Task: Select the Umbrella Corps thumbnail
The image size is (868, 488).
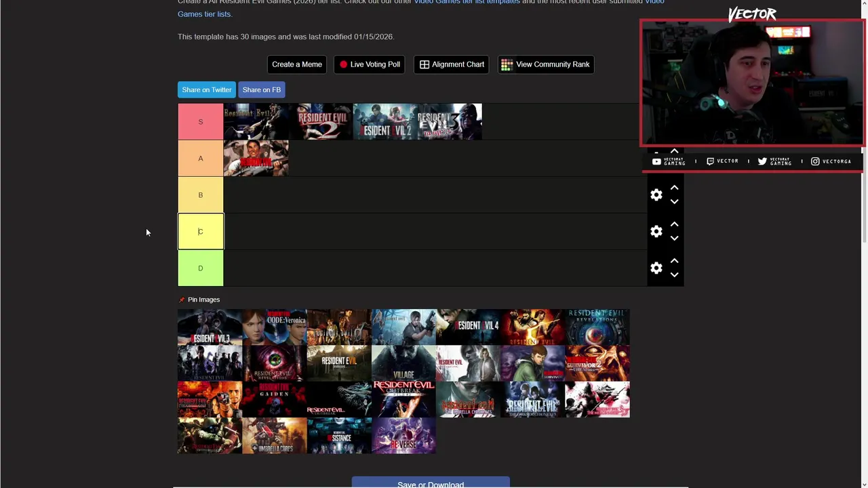Action: 275,436
